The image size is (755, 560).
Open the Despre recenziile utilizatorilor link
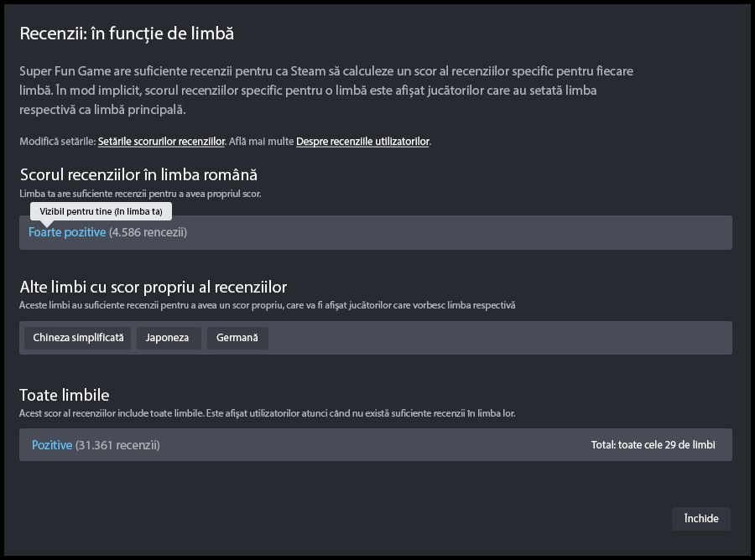click(x=362, y=142)
